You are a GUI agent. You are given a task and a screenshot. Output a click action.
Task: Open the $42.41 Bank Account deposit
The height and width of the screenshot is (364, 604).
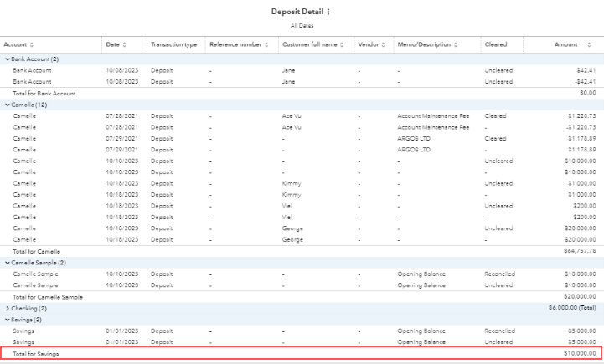coord(586,70)
